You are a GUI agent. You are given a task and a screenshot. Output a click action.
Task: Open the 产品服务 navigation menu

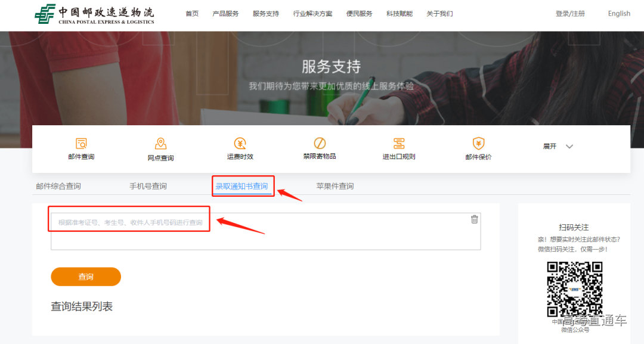coord(225,14)
